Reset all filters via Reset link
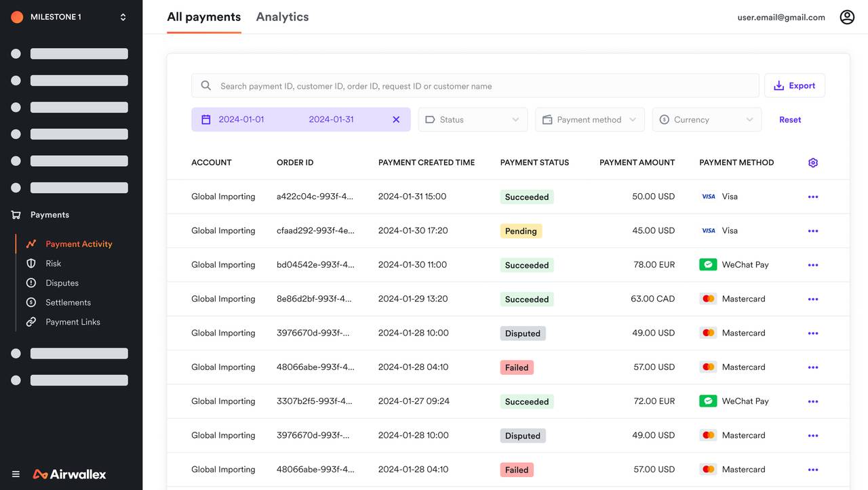This screenshot has height=490, width=868. [790, 119]
